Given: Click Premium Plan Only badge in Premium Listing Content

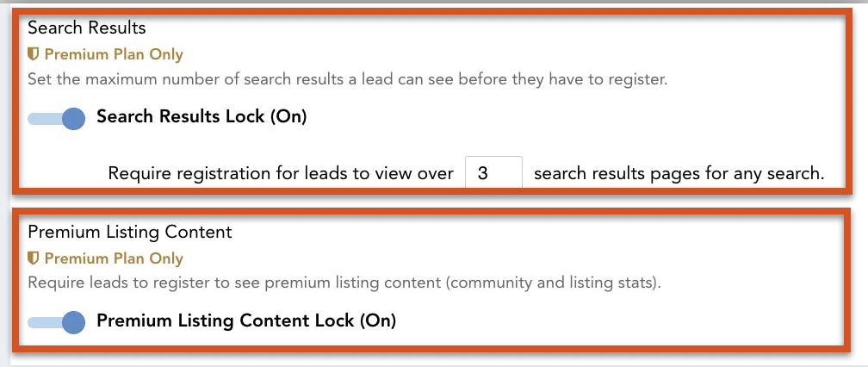Looking at the screenshot, I should (x=106, y=258).
